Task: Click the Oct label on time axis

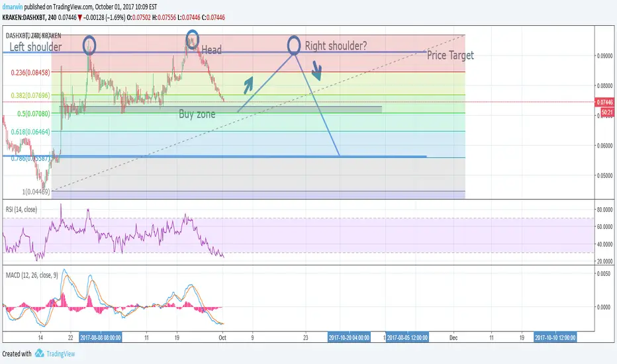Action: point(222,338)
